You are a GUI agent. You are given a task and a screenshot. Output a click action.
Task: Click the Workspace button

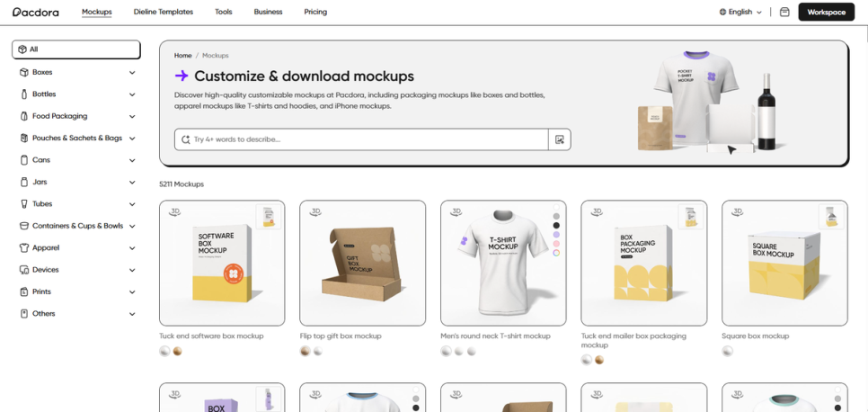pos(826,12)
